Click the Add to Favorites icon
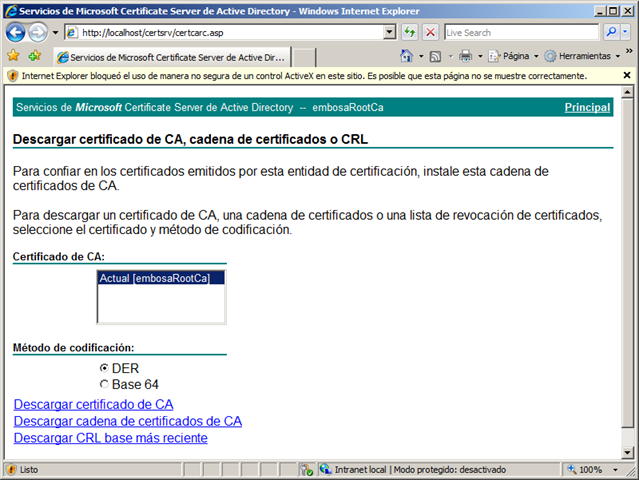This screenshot has height=480, width=639. coord(35,56)
